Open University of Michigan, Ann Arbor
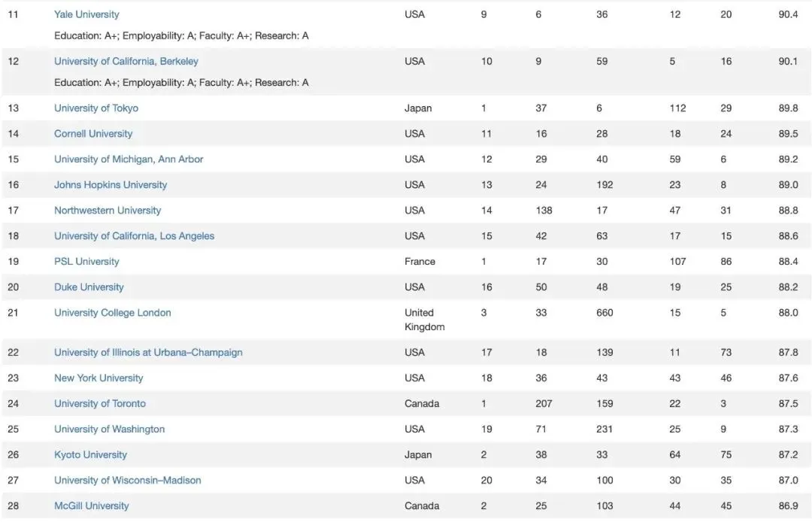This screenshot has height=522, width=812. [128, 159]
